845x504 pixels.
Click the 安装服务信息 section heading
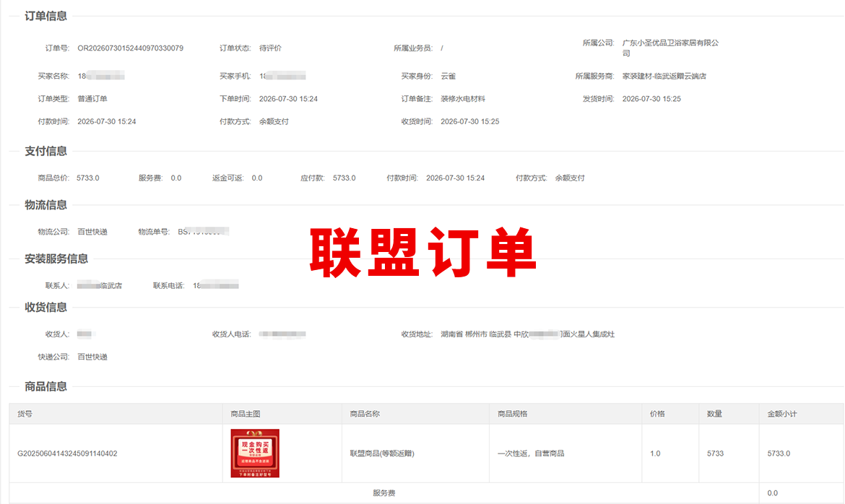56,258
